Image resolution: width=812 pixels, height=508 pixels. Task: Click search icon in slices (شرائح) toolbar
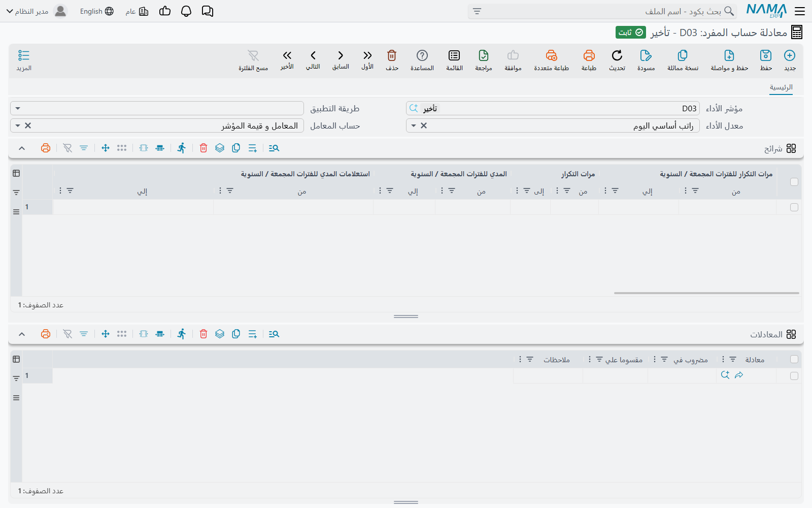pyautogui.click(x=274, y=148)
